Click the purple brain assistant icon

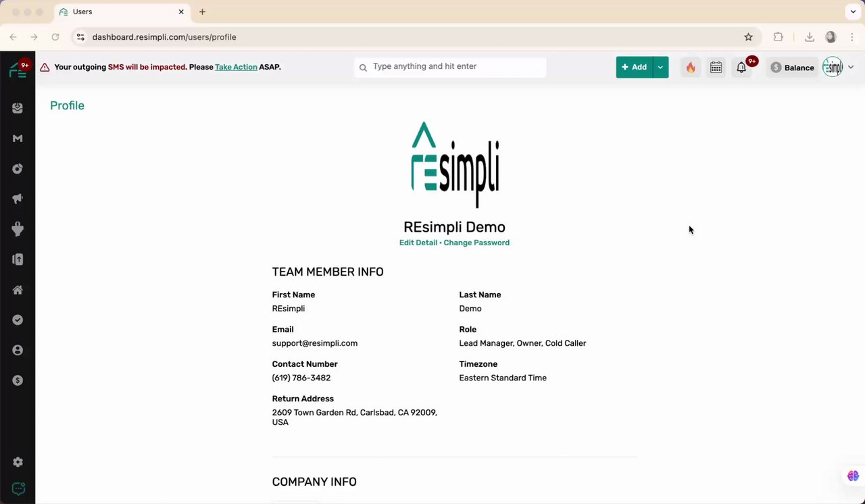853,476
